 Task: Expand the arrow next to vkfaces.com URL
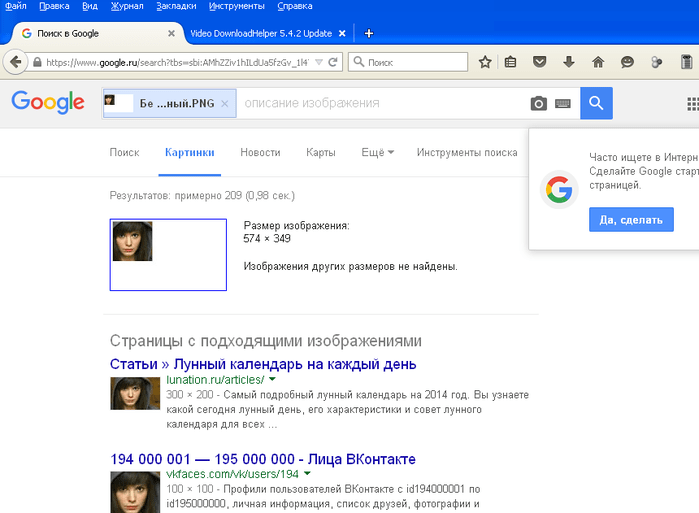click(x=307, y=473)
